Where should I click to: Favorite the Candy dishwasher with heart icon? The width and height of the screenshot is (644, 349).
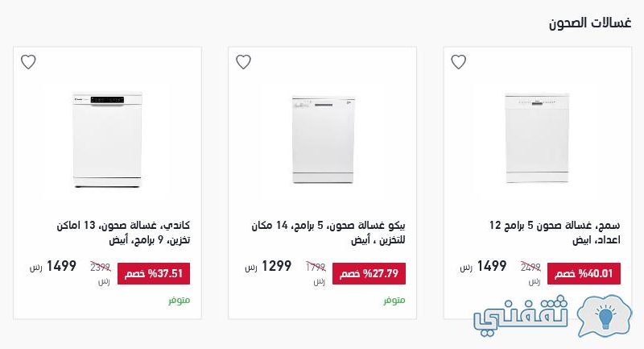coord(28,62)
